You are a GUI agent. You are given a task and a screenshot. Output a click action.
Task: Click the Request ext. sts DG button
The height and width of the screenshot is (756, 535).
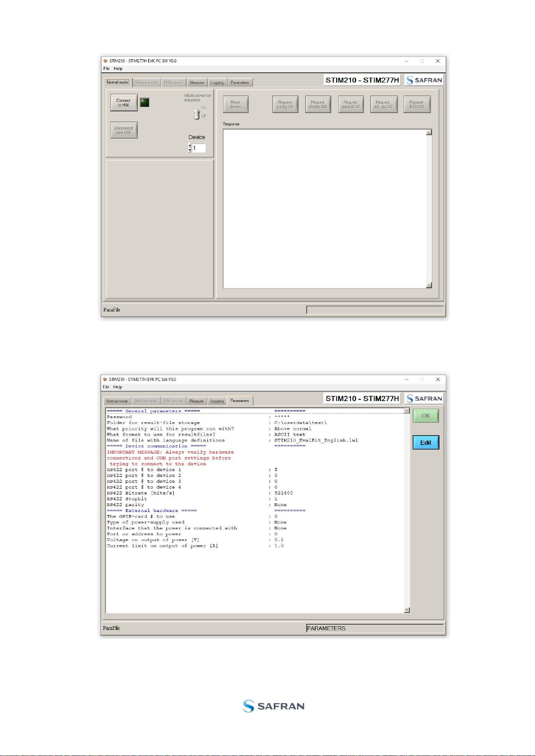click(x=383, y=105)
